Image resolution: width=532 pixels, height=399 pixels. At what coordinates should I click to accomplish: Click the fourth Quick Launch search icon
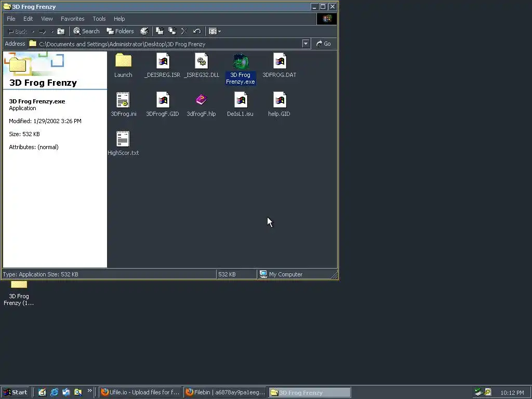[x=78, y=392]
